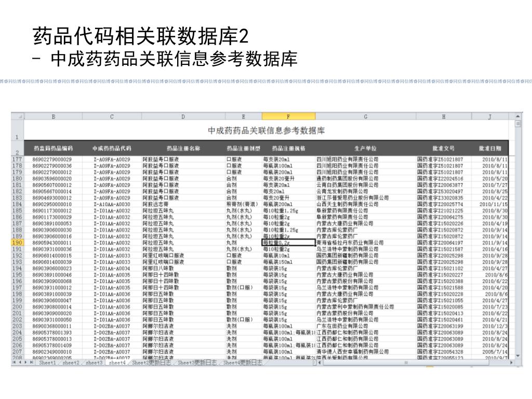Open the sheet2 tab
532x399 pixels.
tap(71, 363)
